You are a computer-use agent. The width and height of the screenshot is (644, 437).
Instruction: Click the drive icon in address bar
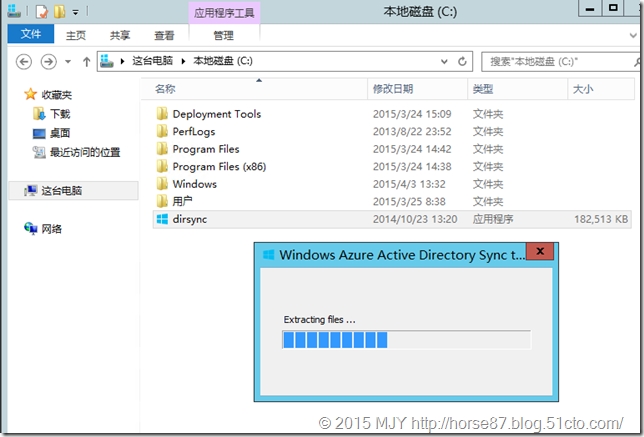coord(107,61)
